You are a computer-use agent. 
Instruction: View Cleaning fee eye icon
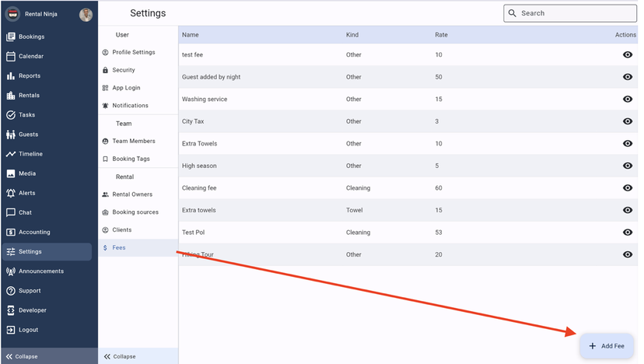[627, 187]
